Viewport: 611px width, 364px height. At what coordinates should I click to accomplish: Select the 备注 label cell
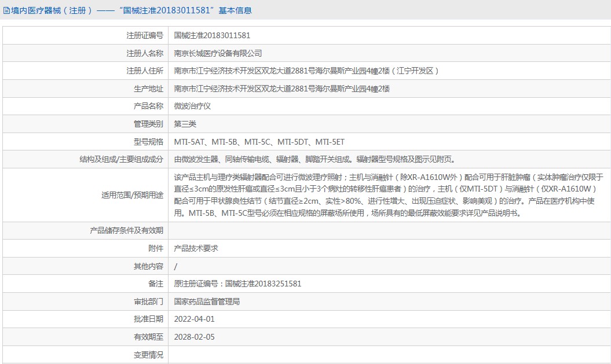point(85,284)
